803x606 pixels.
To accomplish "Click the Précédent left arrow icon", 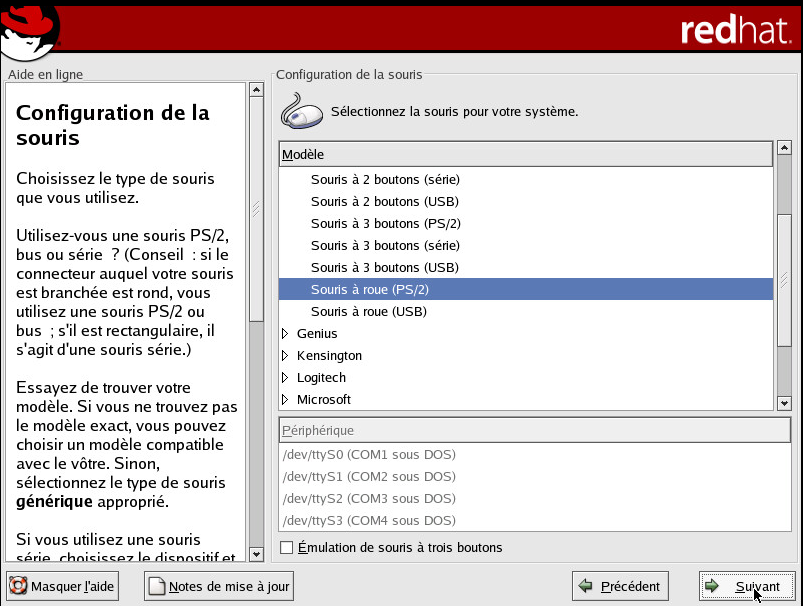I will [587, 586].
